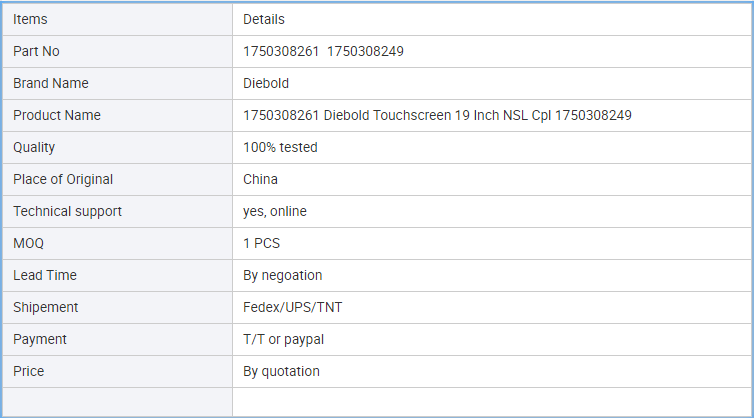754x418 pixels.
Task: Click the 100% tested value
Action: click(x=280, y=147)
